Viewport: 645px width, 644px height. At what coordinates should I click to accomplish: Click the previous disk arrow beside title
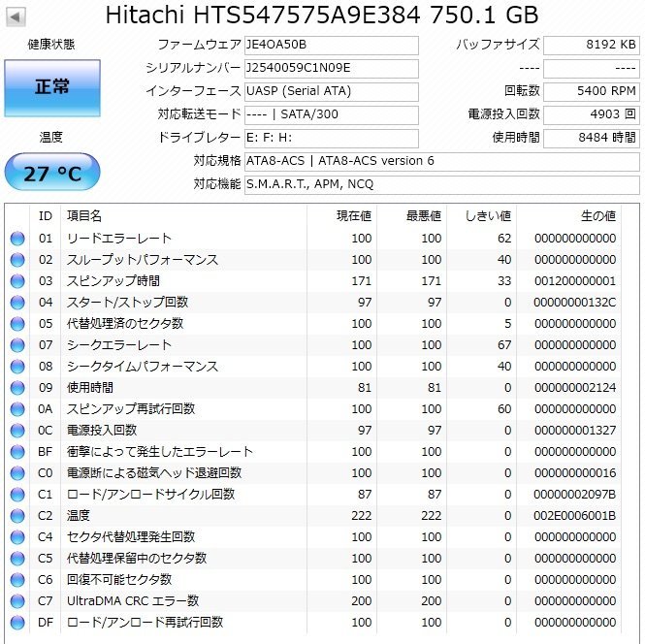pos(16,16)
